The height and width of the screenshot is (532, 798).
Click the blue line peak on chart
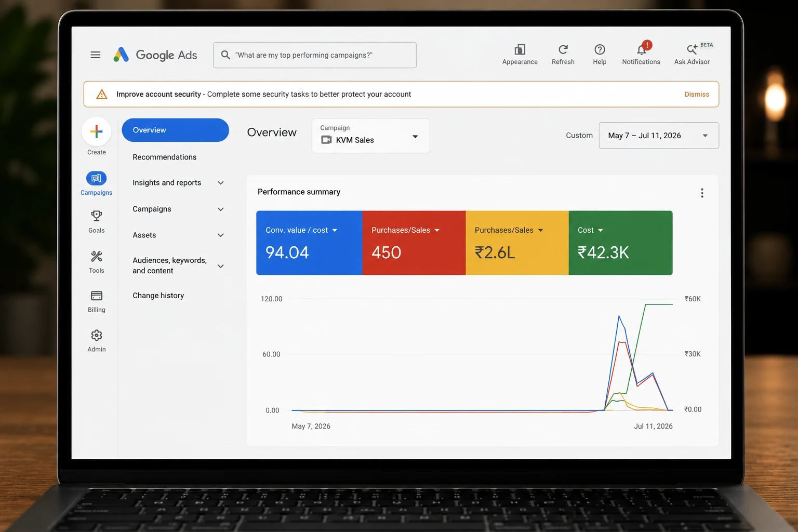[619, 316]
